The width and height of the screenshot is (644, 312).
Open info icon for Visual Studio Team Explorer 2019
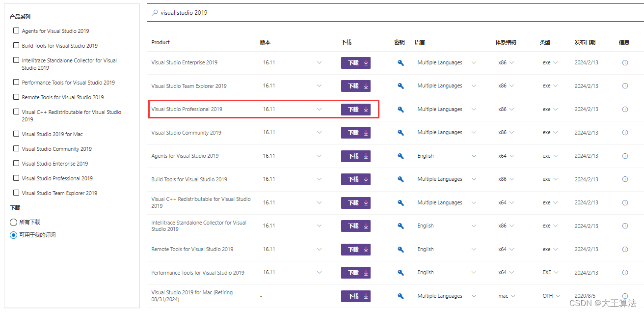tap(625, 86)
